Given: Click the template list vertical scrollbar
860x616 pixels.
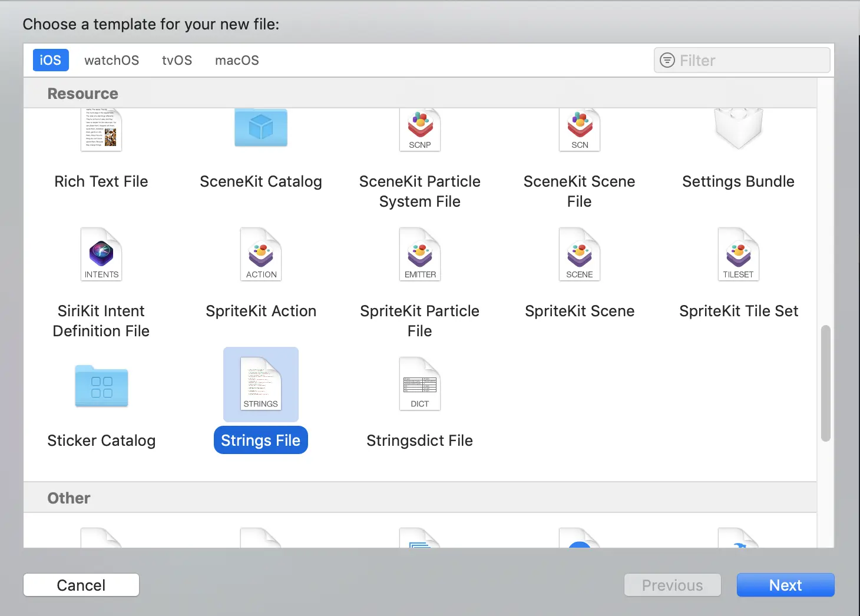Looking at the screenshot, I should tap(826, 383).
